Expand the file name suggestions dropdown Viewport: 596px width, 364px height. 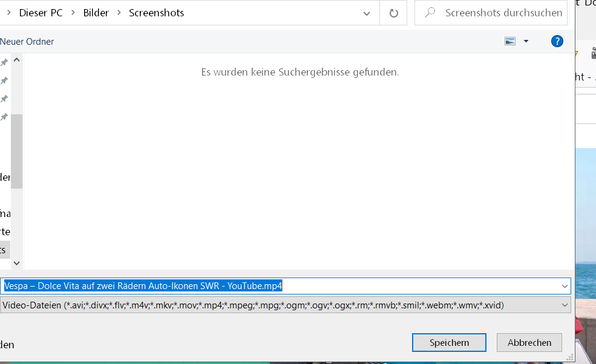click(x=565, y=286)
